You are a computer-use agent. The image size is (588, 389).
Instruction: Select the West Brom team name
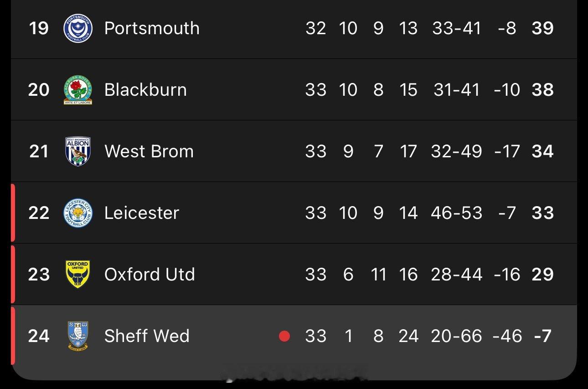pos(149,151)
